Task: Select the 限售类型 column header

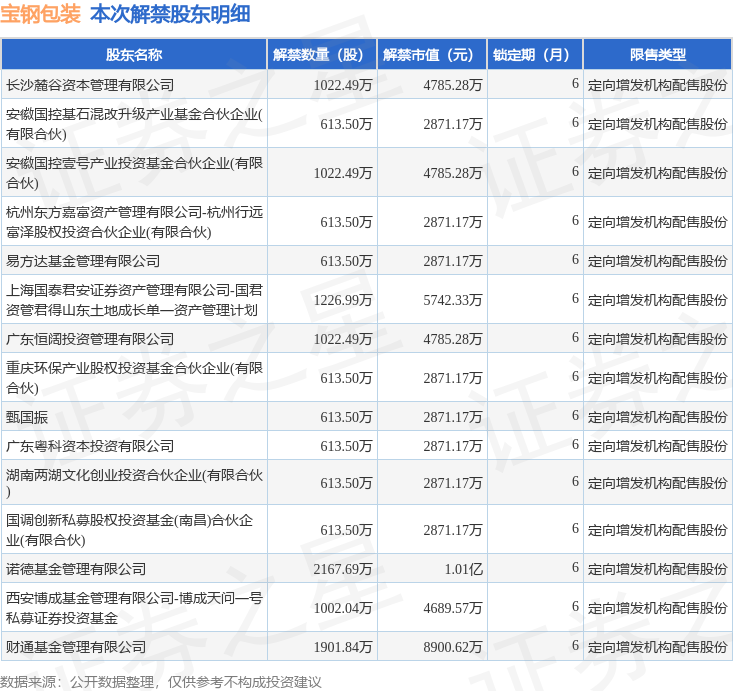Action: pos(657,55)
